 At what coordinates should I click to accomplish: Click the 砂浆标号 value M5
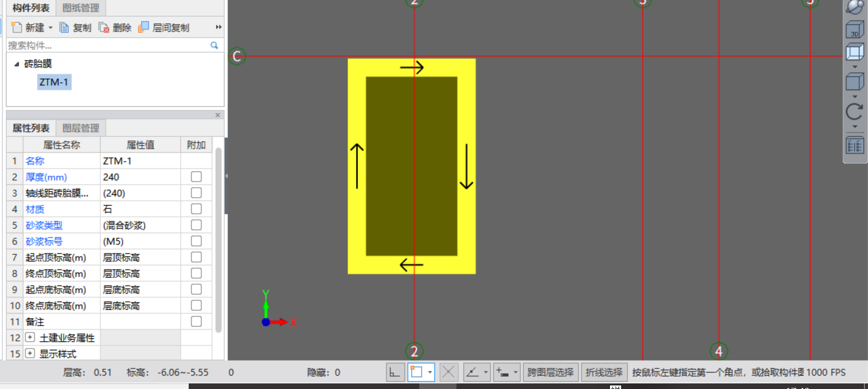coord(140,241)
